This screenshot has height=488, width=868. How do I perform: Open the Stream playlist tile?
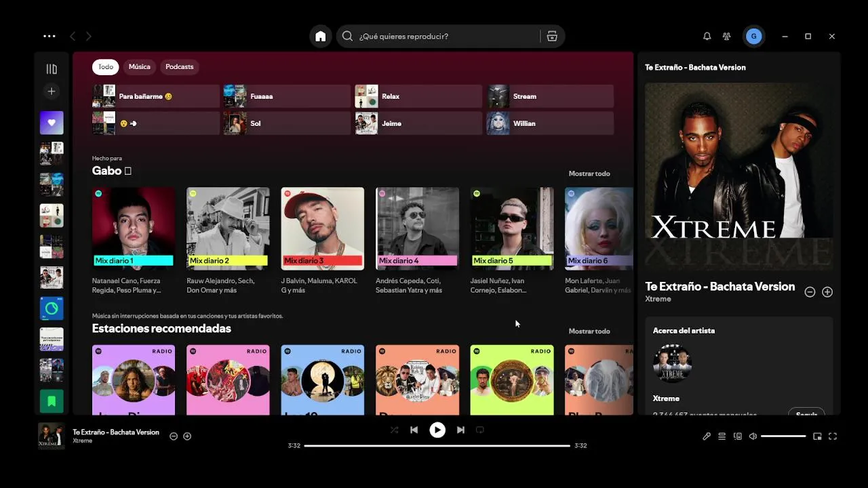[550, 96]
